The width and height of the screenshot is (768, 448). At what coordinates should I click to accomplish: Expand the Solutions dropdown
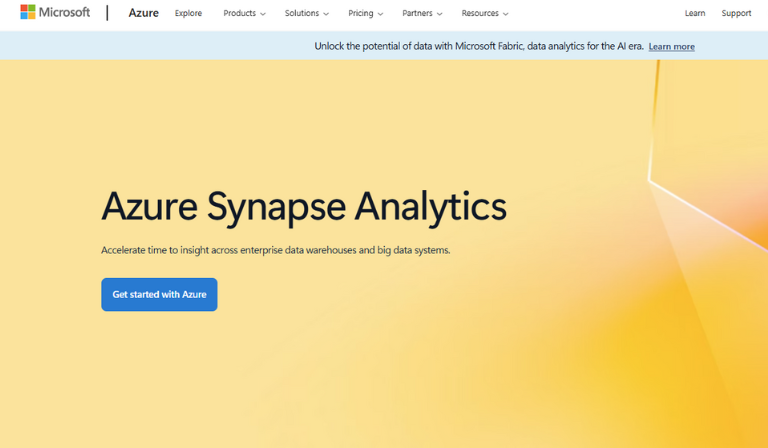point(307,13)
